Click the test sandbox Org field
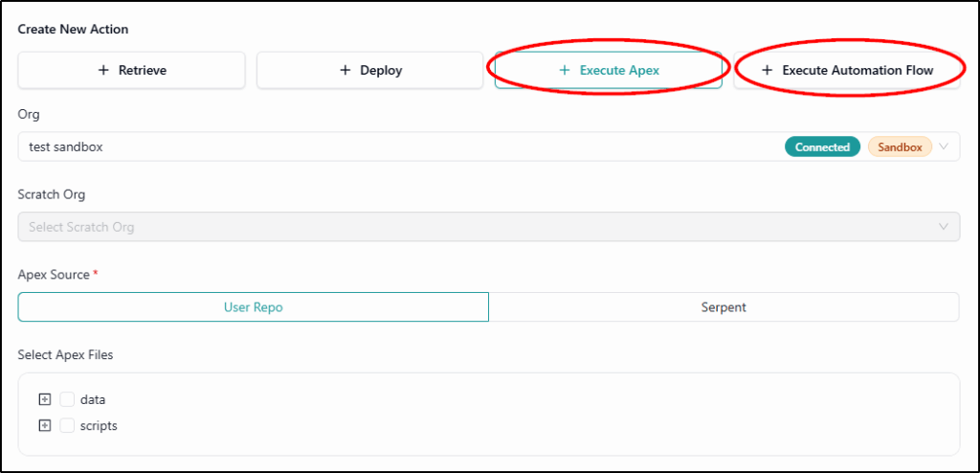The width and height of the screenshot is (980, 473). tap(383, 147)
